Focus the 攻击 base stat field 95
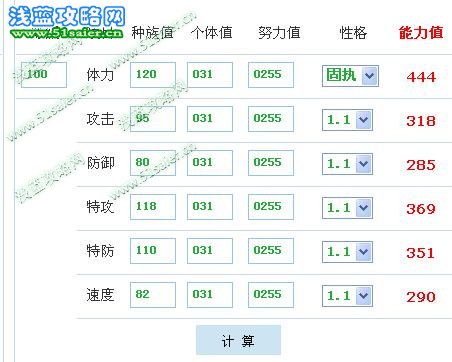The image size is (452, 362). pos(153,119)
